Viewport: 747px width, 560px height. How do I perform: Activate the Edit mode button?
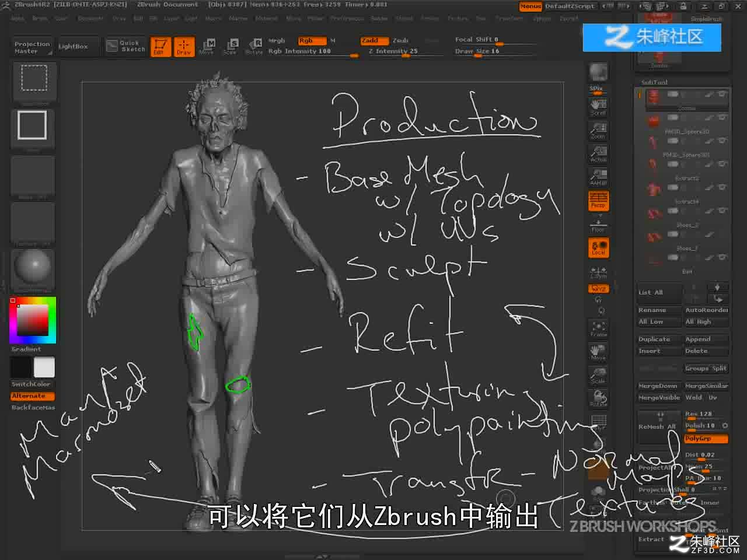[x=160, y=46]
